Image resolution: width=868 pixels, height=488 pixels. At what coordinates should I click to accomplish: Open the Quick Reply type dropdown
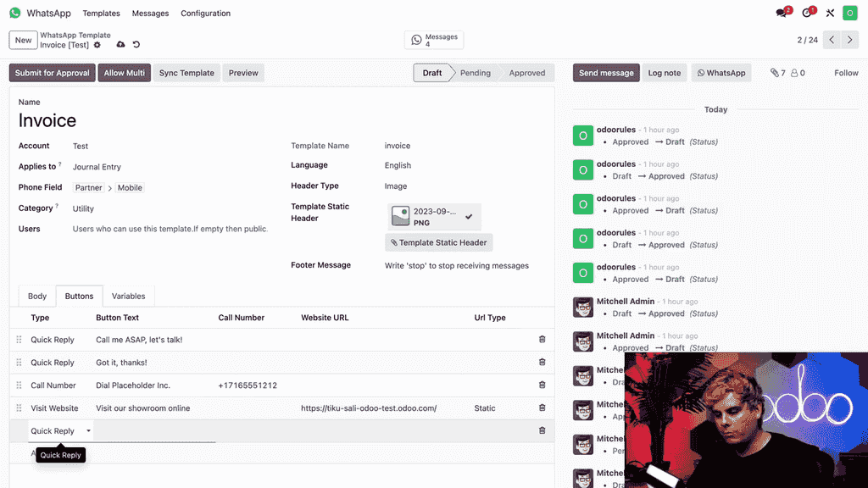click(60, 431)
